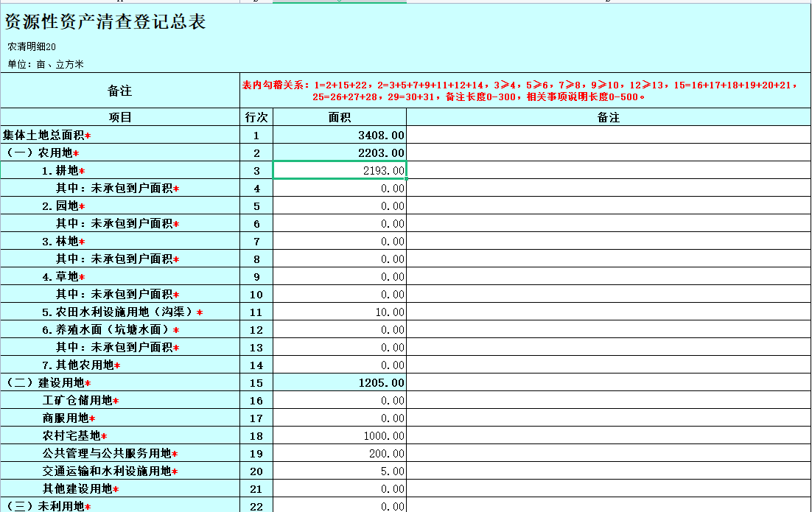Viewport: 812px width, 512px height.
Task: Select the area cell in row 4
Action: 340,188
